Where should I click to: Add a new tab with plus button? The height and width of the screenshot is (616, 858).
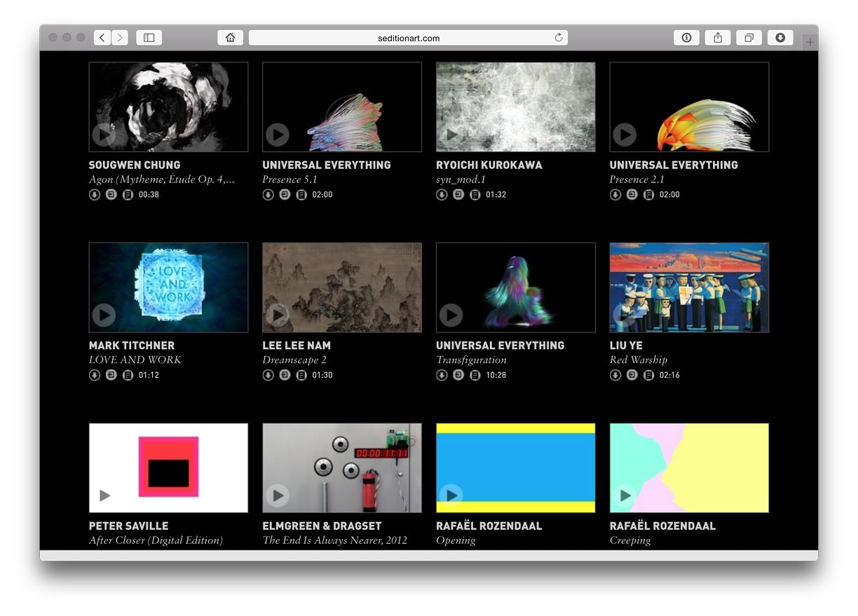810,43
